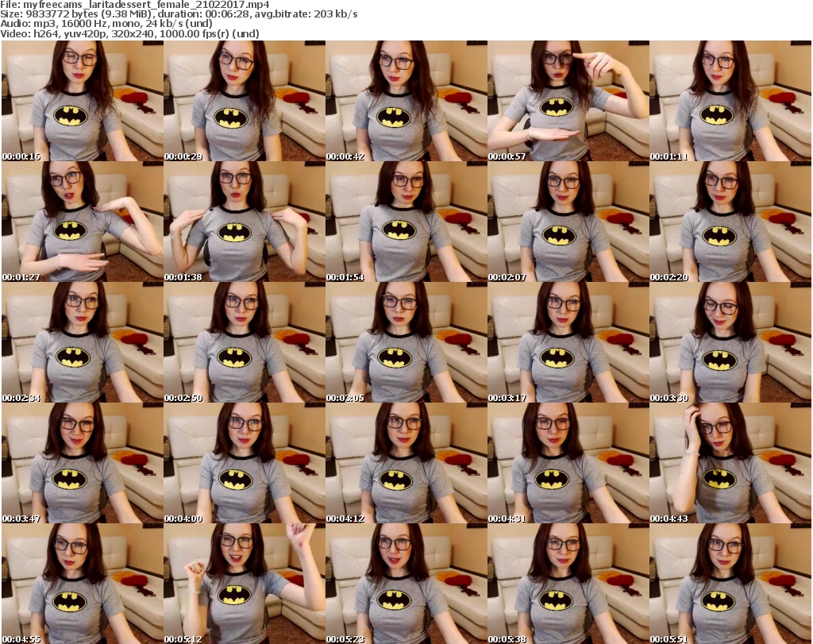
Task: Open the frame at 00:02:20
Action: pos(730,222)
